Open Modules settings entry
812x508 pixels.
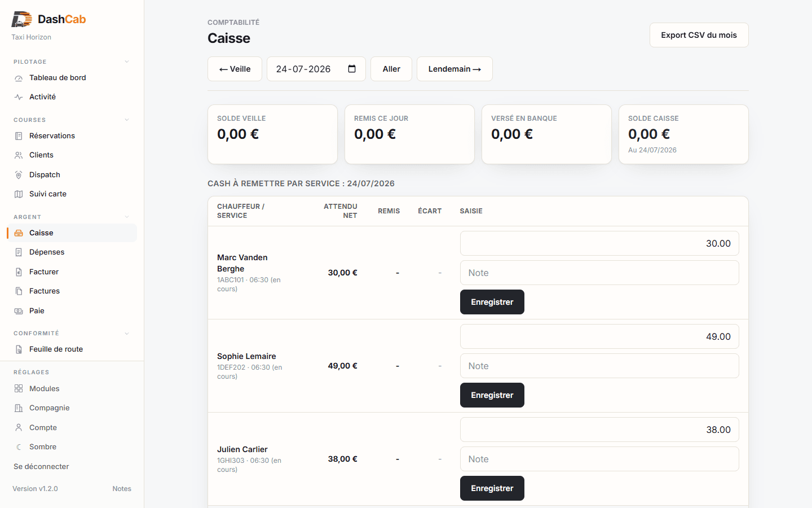pyautogui.click(x=72, y=389)
